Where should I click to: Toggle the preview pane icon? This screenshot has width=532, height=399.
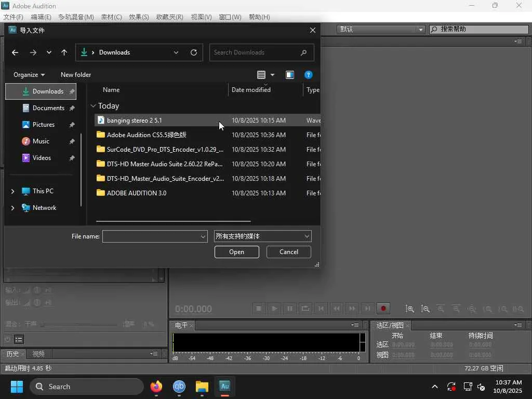click(x=290, y=75)
